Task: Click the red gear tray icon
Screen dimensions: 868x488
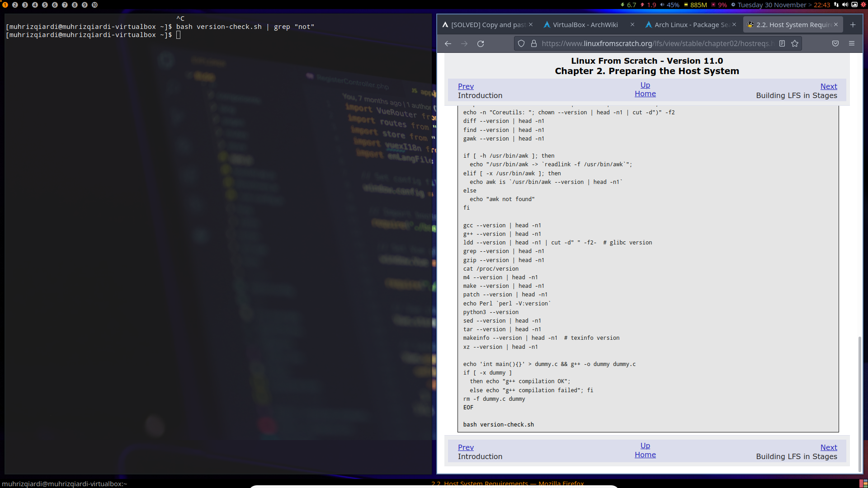Action: click(863, 5)
